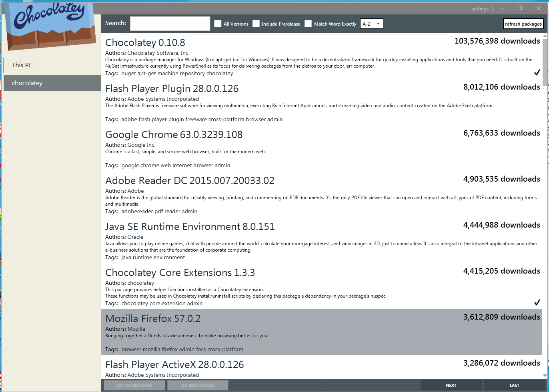Viewport: 549px width, 392px height.
Task: Click tags google chrome web internet browser admin
Action: (x=176, y=165)
